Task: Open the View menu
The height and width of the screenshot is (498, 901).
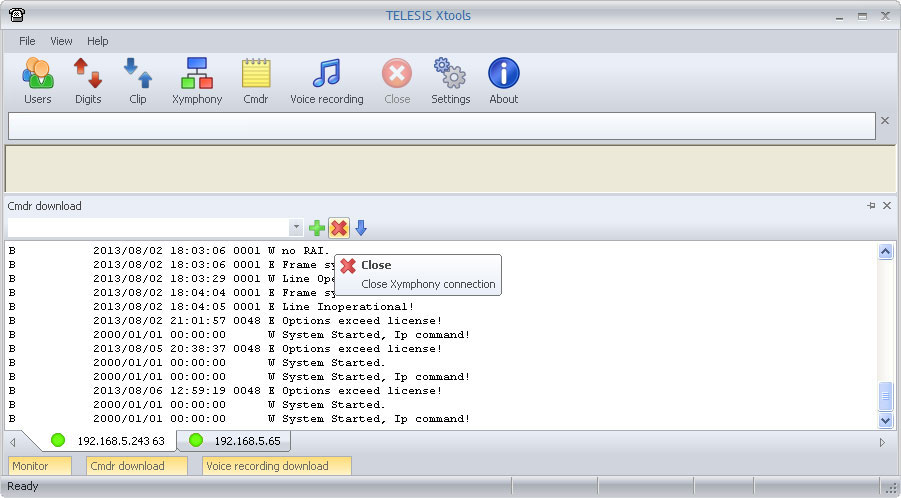Action: [x=61, y=41]
